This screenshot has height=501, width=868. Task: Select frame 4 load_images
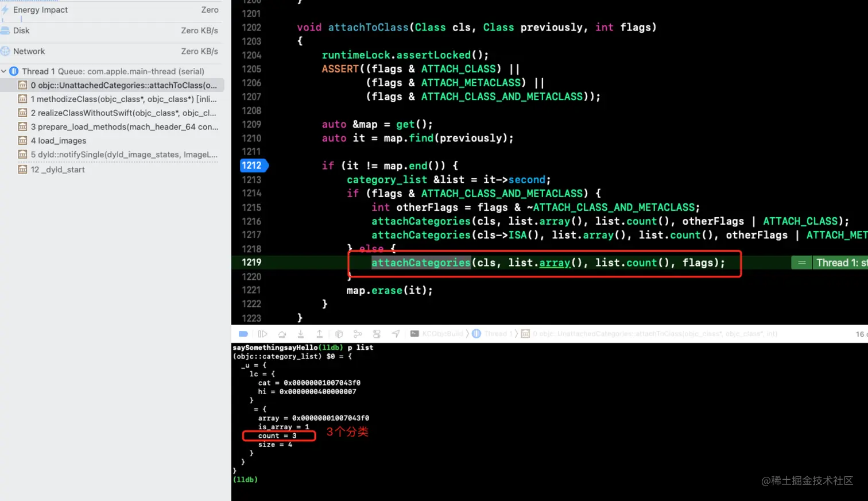tap(112, 140)
